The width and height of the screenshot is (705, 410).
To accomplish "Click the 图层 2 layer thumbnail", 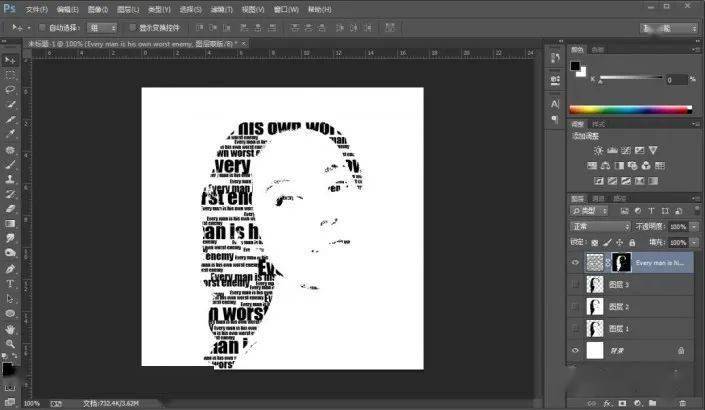I will [x=595, y=307].
